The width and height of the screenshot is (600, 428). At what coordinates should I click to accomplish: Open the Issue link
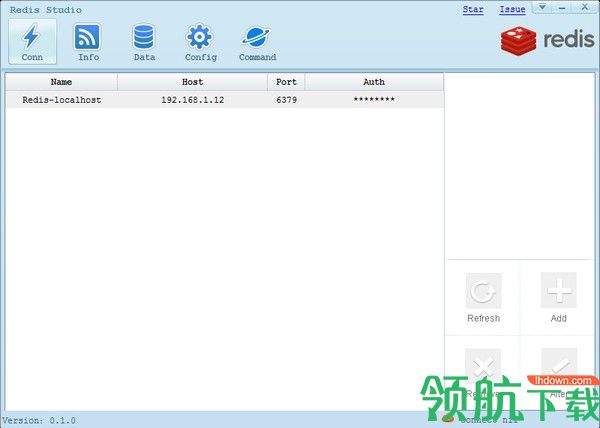point(512,9)
